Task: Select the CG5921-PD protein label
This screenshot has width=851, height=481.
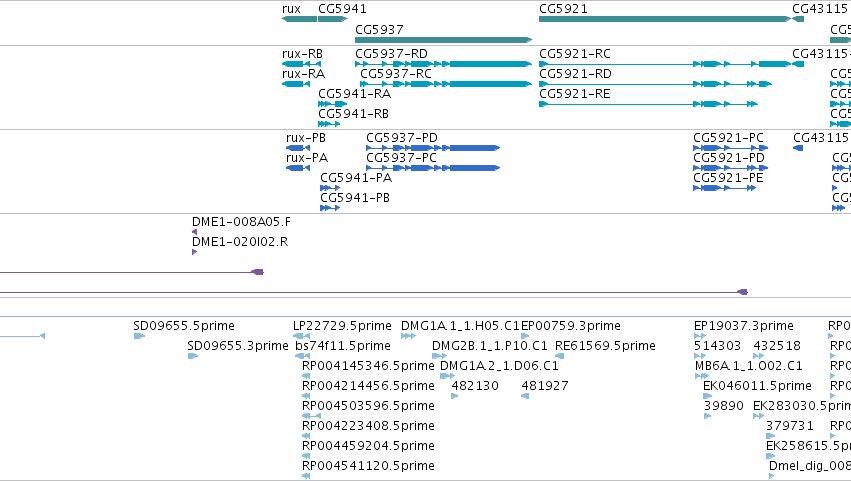Action: point(728,157)
